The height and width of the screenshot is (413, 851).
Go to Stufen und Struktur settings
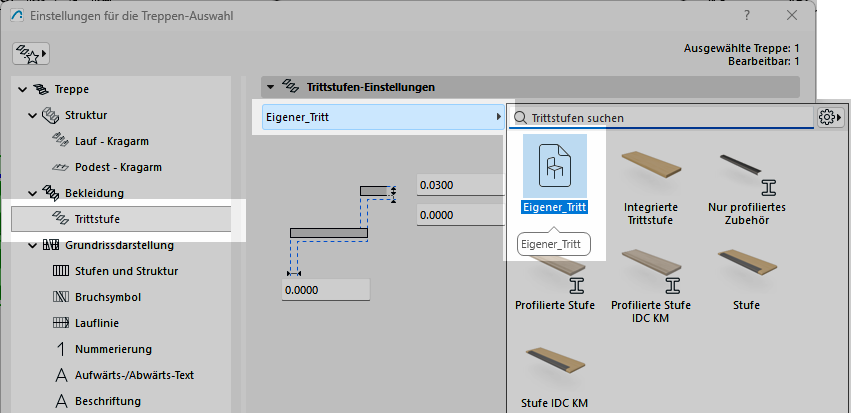tap(126, 271)
